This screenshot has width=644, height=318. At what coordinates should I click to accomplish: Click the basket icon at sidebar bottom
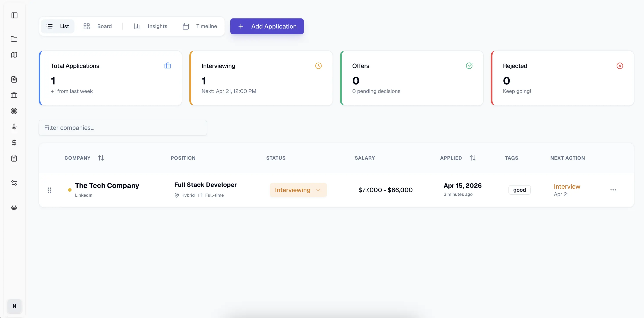[14, 207]
